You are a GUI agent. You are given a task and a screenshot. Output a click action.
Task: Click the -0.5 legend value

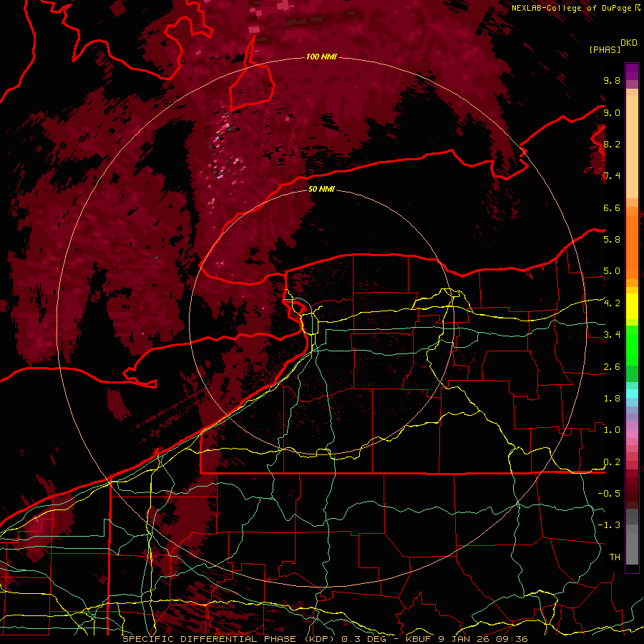click(609, 494)
